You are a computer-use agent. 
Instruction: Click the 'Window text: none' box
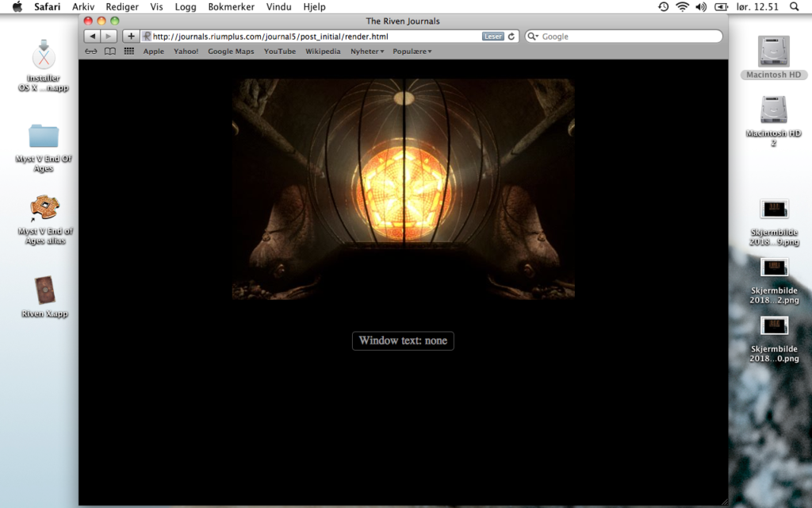tap(403, 341)
